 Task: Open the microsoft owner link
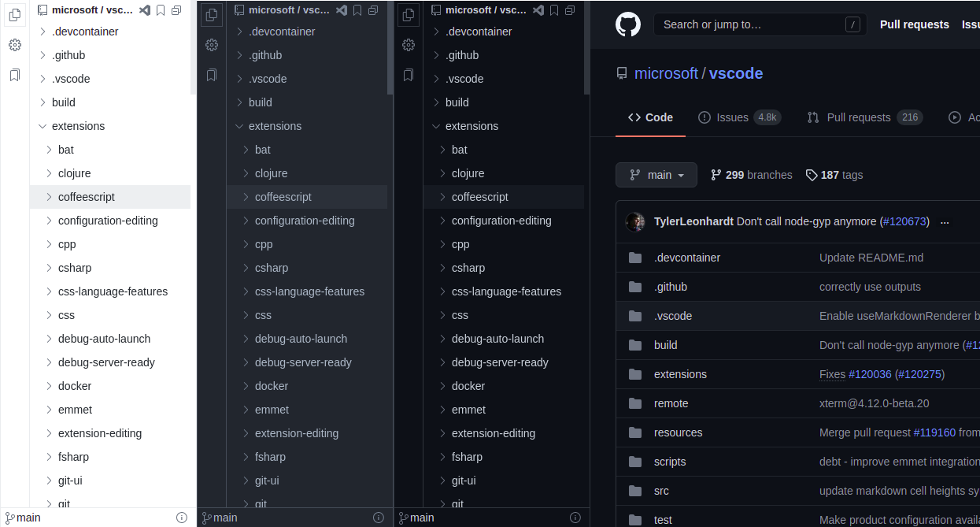[666, 73]
